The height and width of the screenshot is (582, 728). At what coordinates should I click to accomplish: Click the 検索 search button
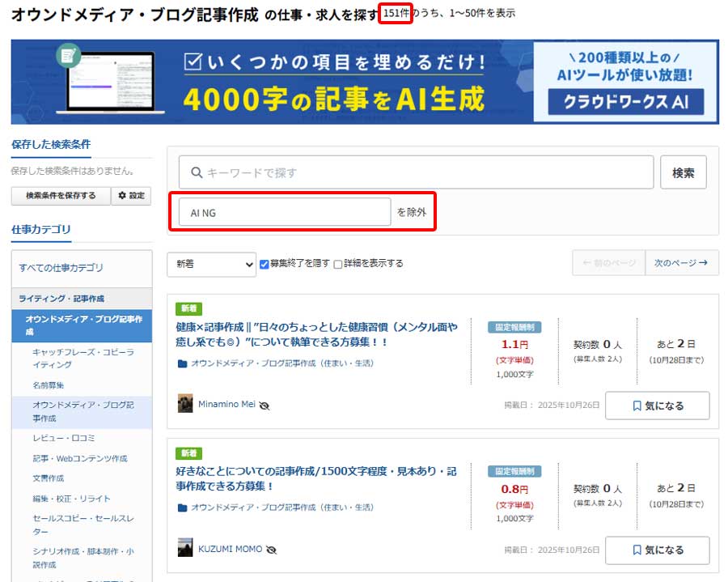(x=684, y=172)
